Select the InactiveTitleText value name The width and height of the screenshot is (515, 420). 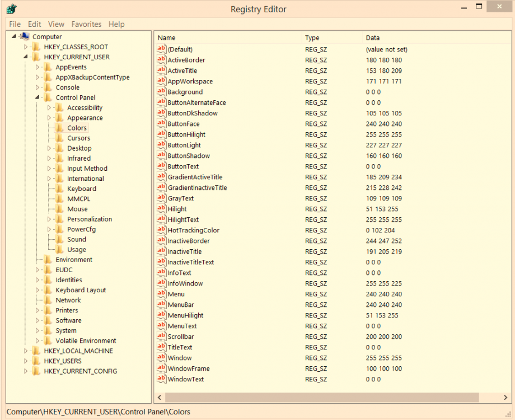click(x=190, y=262)
